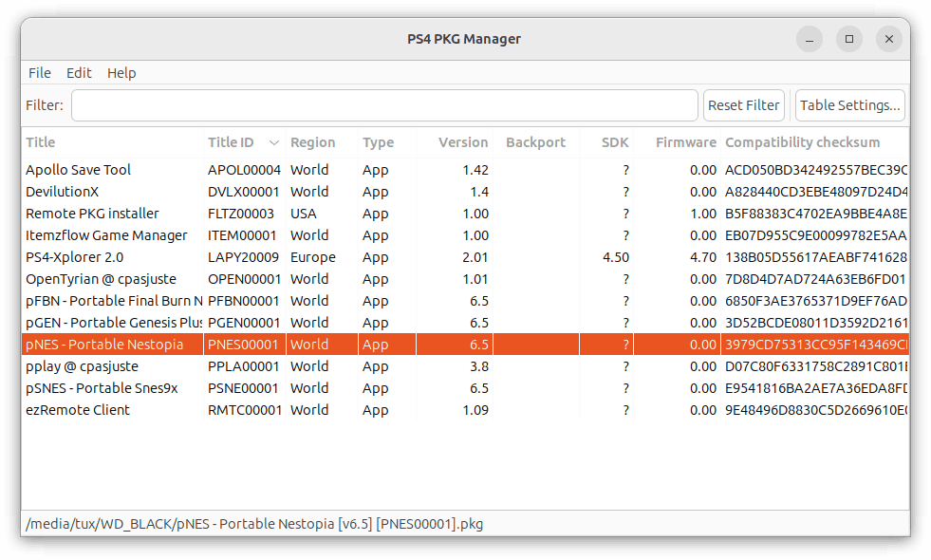Click Title ID cell RMTC00001
This screenshot has width=931, height=560.
click(x=245, y=410)
